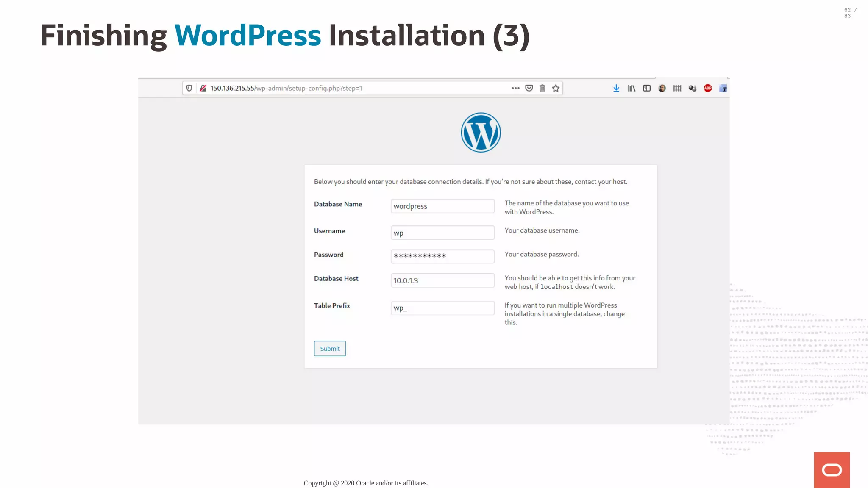Click the Adblock Plus ABP icon

coord(708,88)
